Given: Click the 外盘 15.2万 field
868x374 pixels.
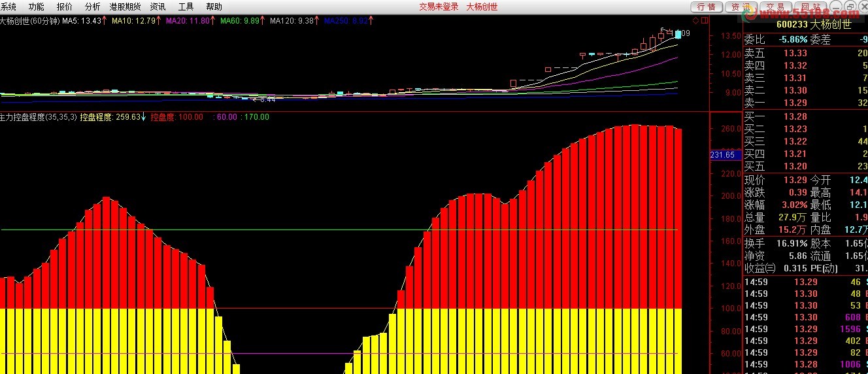Looking at the screenshot, I should tap(776, 229).
